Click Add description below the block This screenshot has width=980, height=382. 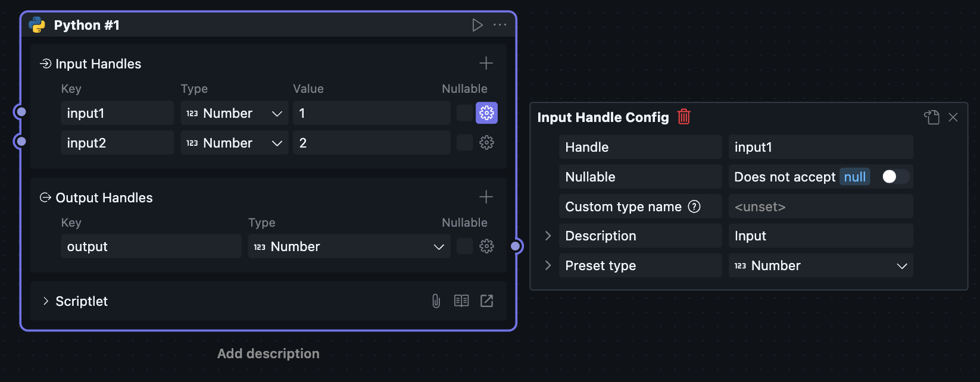[268, 353]
